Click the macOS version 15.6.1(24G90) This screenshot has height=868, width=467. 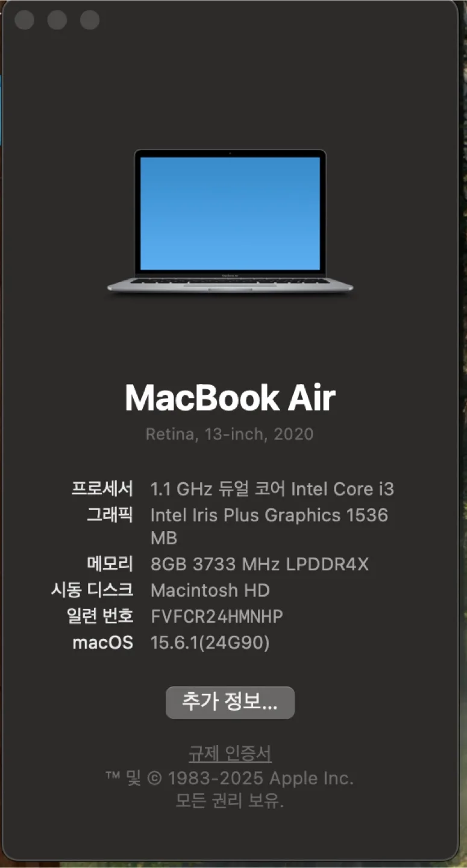pos(210,643)
